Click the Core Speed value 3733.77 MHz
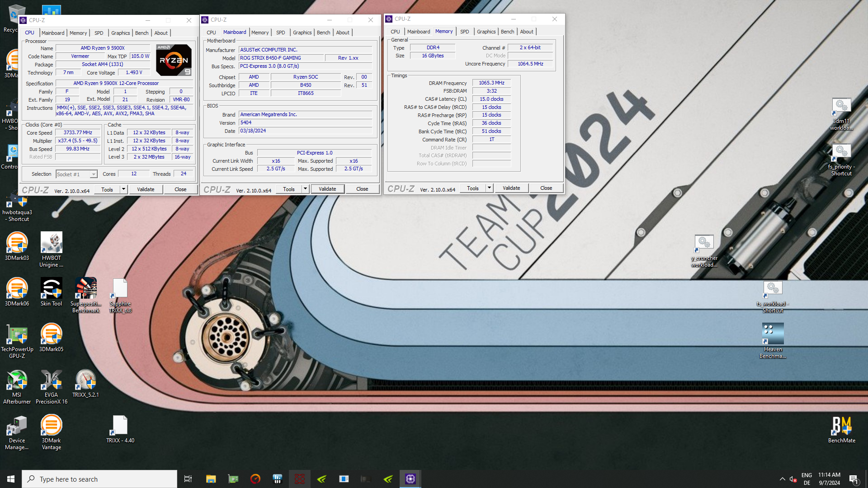Image resolution: width=868 pixels, height=488 pixels. (78, 133)
